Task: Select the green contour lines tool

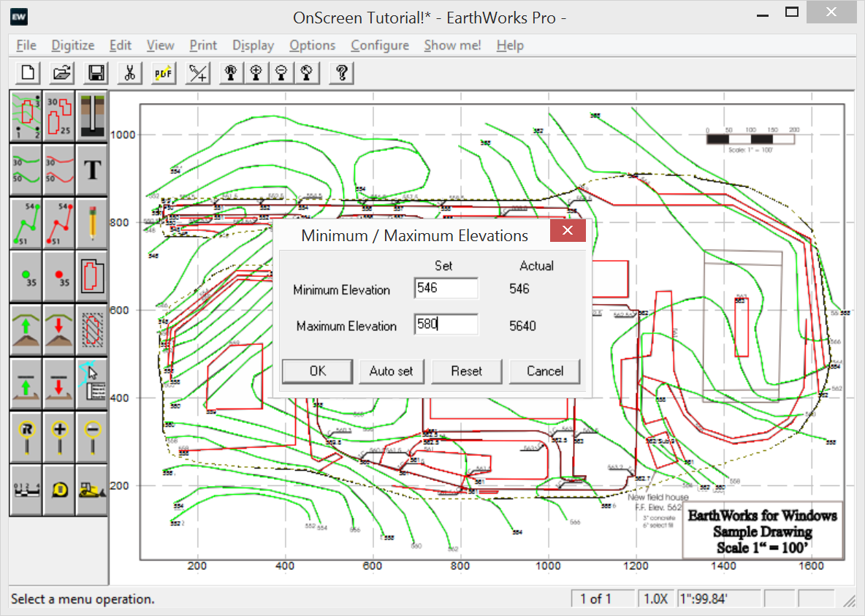Action: click(x=26, y=170)
